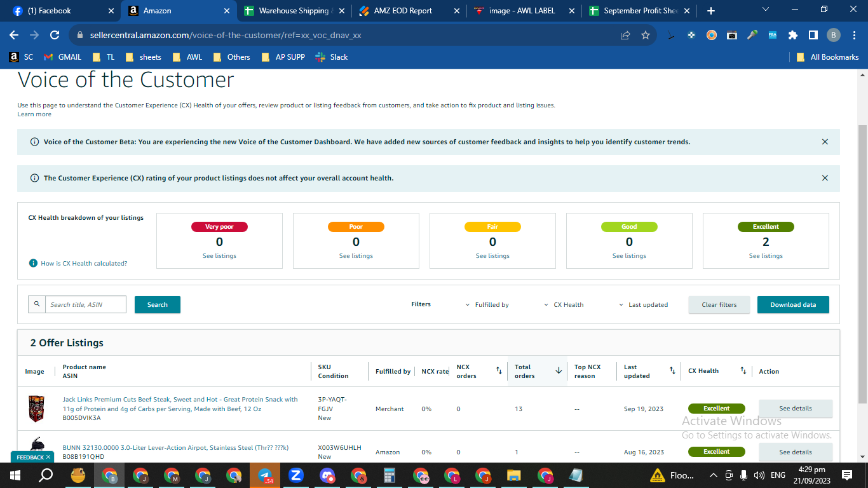Viewport: 868px width, 488px height.
Task: Sort listings by Last updated column
Action: [672, 371]
